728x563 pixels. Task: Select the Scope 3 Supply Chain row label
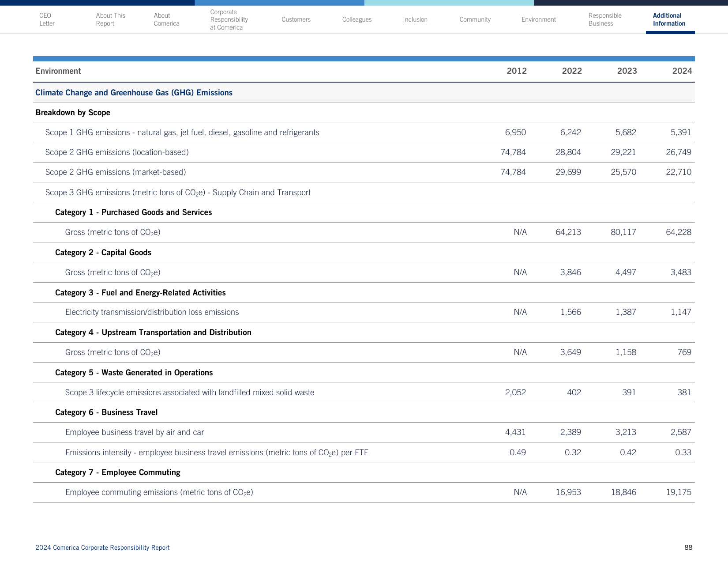coord(178,193)
